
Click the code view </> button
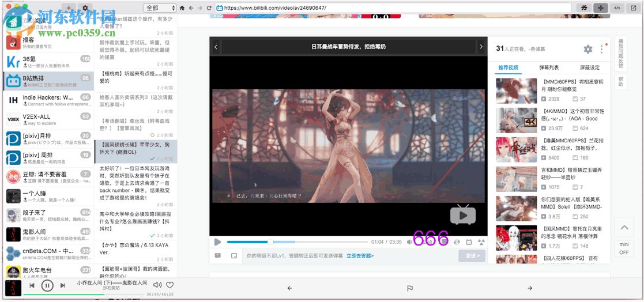617,8
